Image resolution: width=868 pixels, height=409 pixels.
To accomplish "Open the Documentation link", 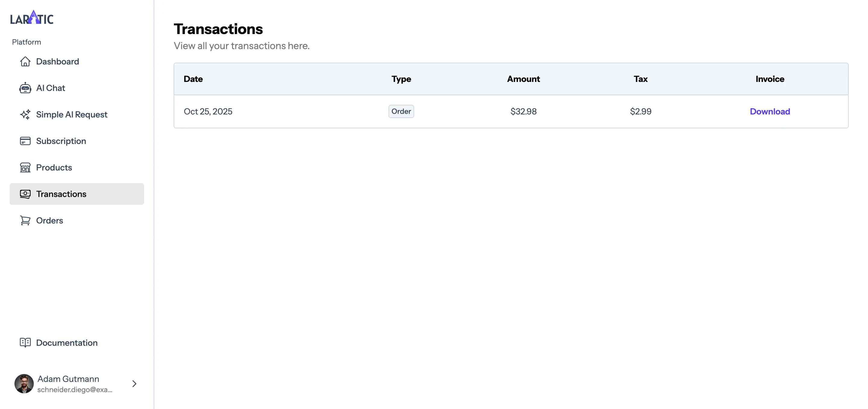I will pos(67,343).
